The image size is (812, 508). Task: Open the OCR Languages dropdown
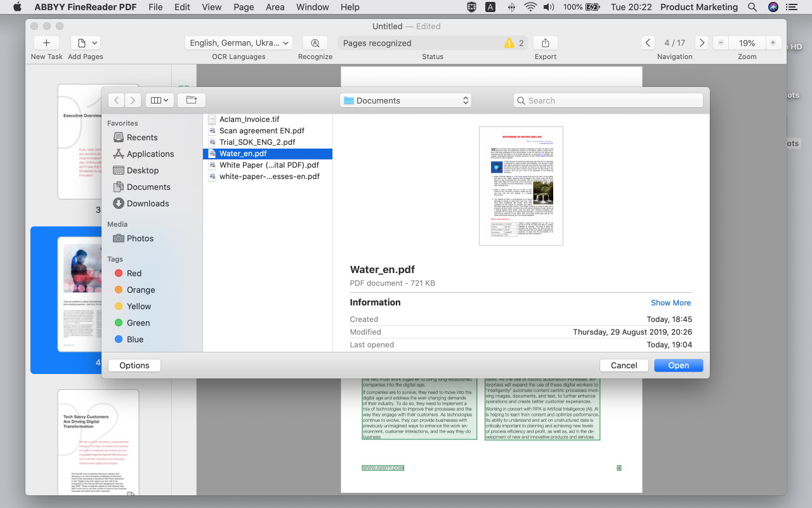[239, 43]
